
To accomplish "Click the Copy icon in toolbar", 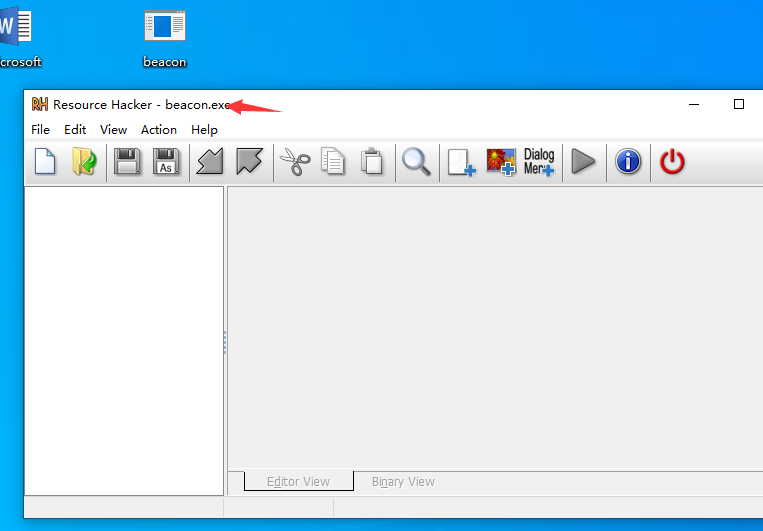I will pos(333,162).
